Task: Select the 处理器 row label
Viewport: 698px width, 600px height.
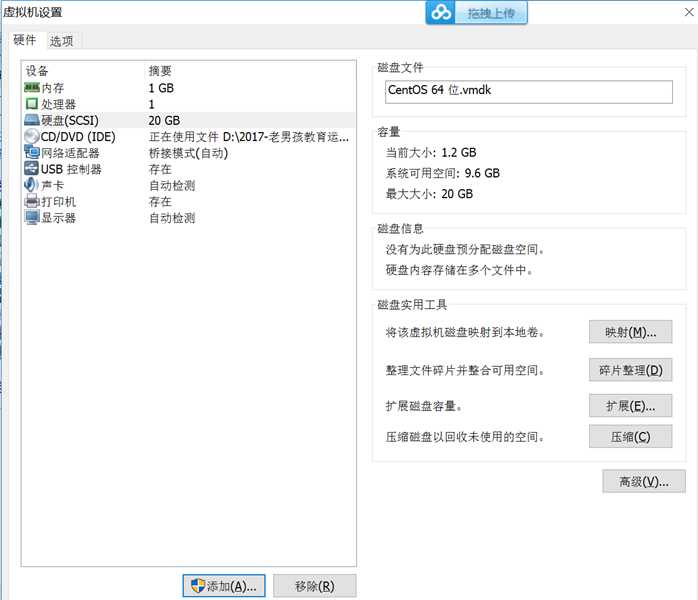Action: (58, 104)
